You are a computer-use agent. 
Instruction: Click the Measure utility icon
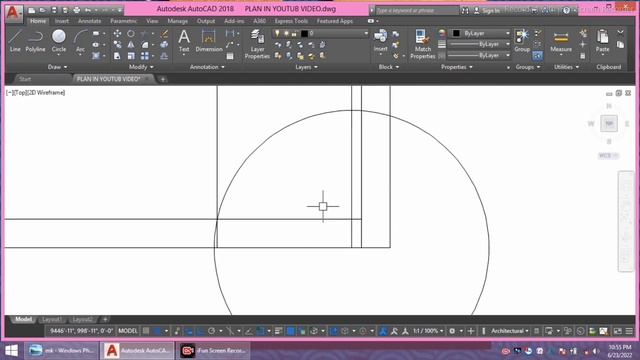[561, 41]
